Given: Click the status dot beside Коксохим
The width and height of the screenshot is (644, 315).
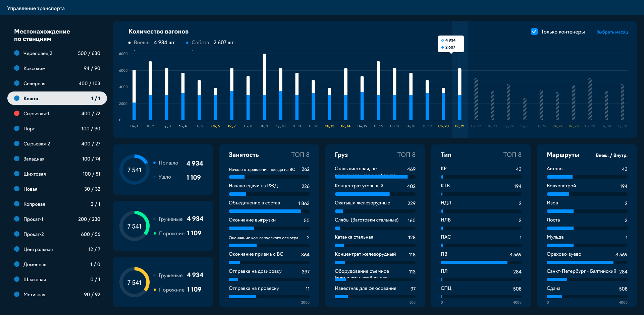Looking at the screenshot, I should click(17, 68).
